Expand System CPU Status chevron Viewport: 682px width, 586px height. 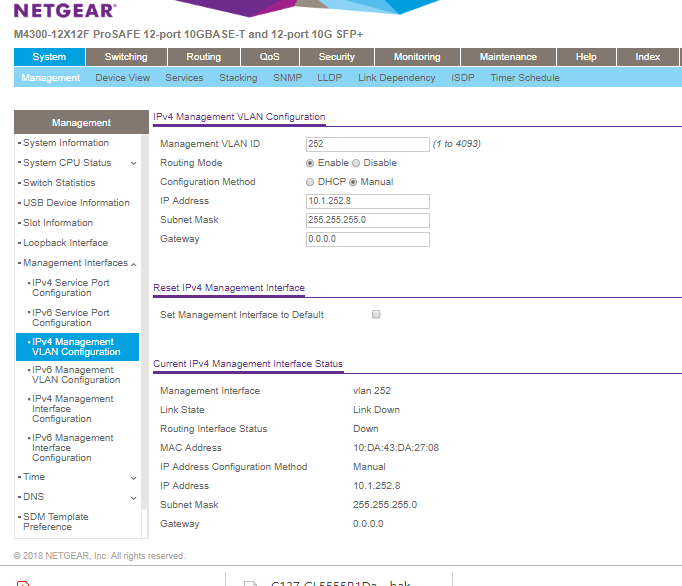click(134, 164)
